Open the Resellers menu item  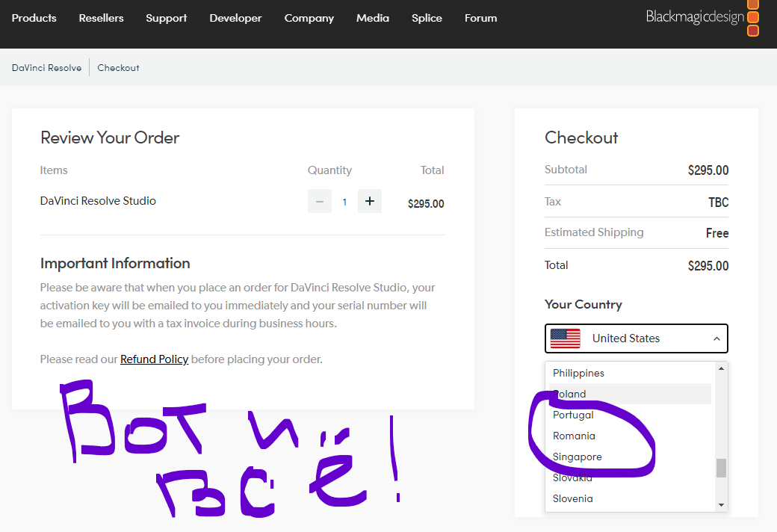(x=101, y=18)
